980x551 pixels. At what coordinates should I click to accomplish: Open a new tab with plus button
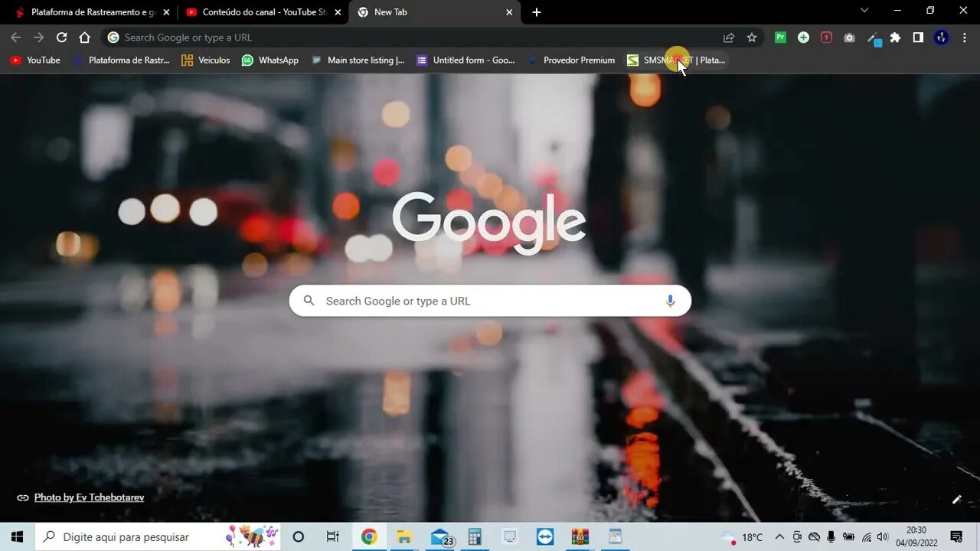537,12
